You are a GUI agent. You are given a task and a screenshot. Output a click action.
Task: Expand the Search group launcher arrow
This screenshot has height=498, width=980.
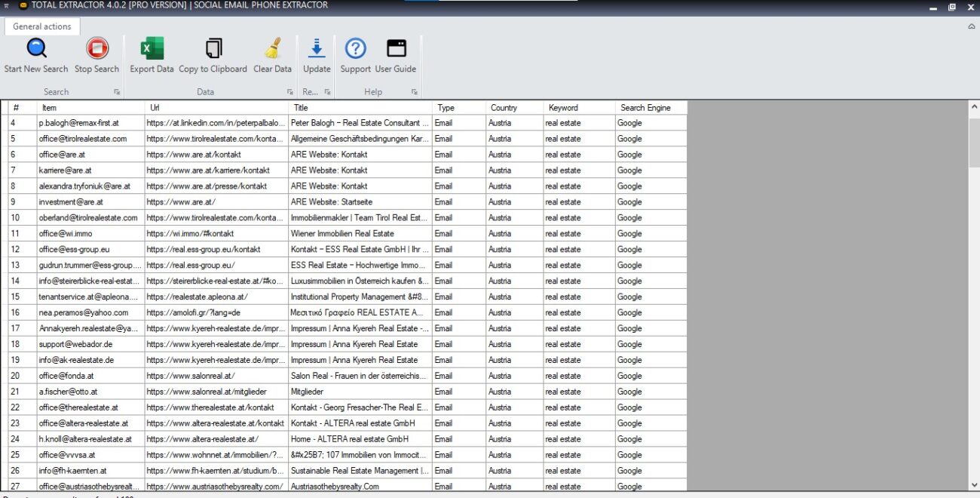coord(117,92)
